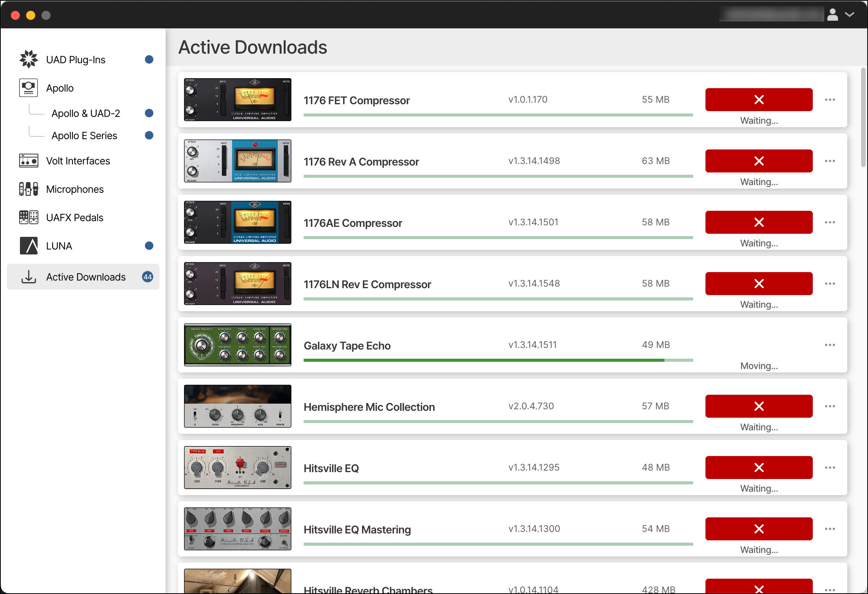Click the 1176 FET Compressor thumbnail
Screen dimensions: 868x594
238,100
